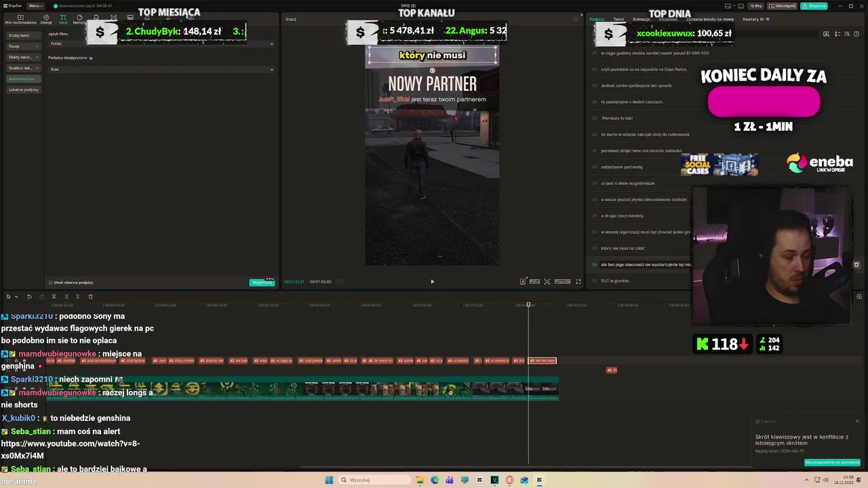Viewport: 868px width, 488px height.
Task: Expand the Twoje text category
Action: point(24,46)
